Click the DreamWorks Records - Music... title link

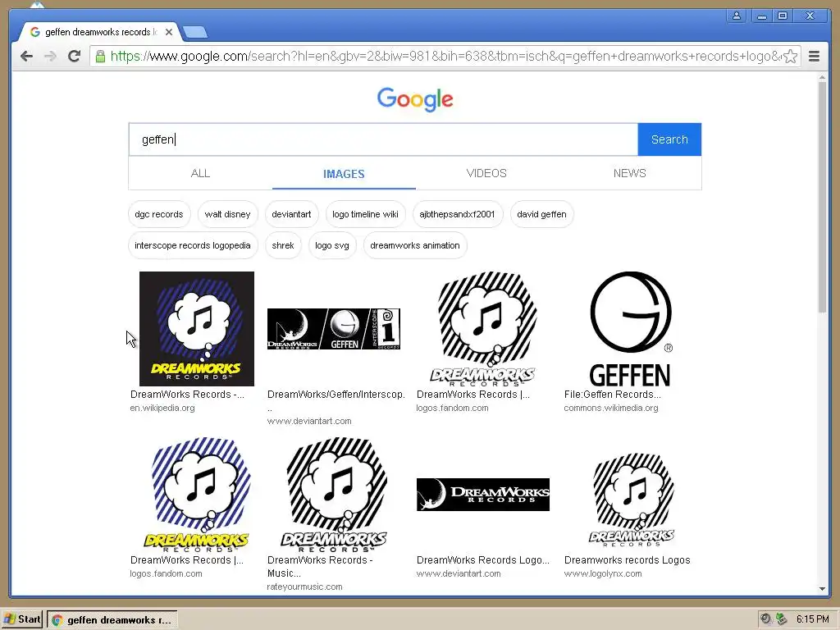tap(320, 566)
